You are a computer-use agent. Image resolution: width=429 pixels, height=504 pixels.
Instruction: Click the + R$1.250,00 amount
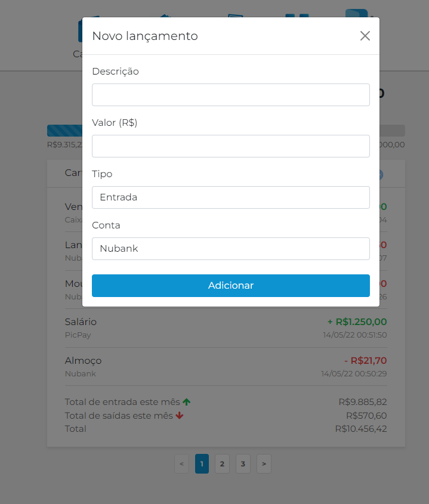(x=357, y=321)
